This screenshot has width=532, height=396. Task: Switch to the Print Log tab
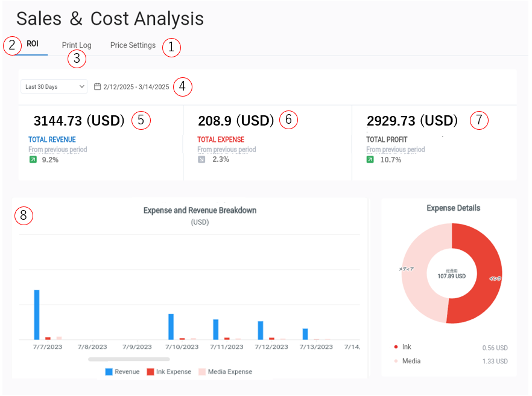pos(77,45)
